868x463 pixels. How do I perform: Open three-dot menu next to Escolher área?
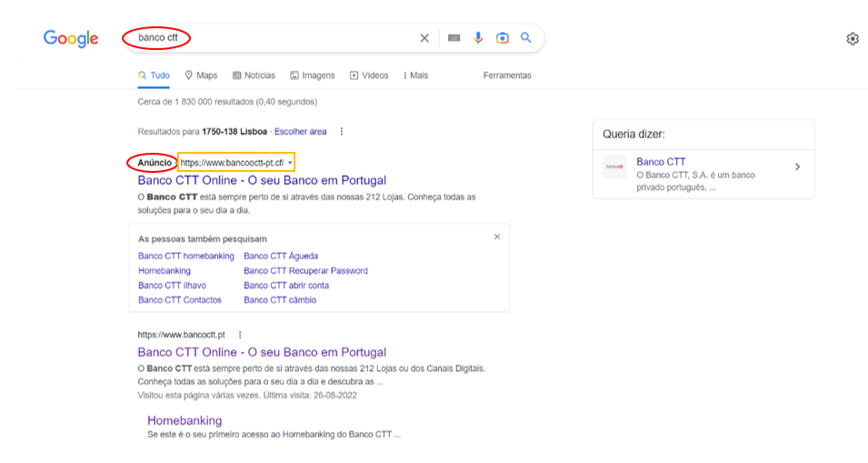pos(342,132)
